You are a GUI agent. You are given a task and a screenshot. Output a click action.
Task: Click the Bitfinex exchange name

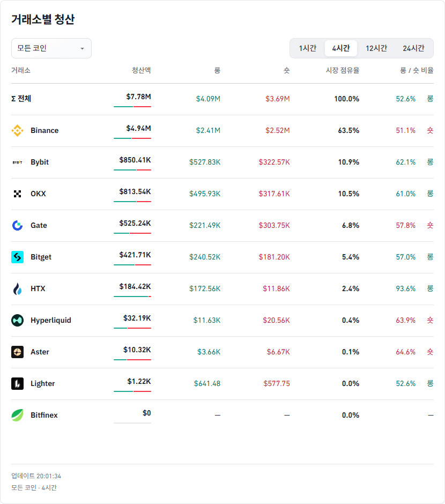coord(44,416)
